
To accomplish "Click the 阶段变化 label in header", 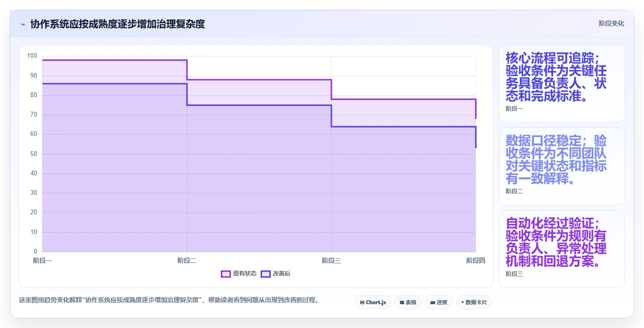I will click(611, 23).
